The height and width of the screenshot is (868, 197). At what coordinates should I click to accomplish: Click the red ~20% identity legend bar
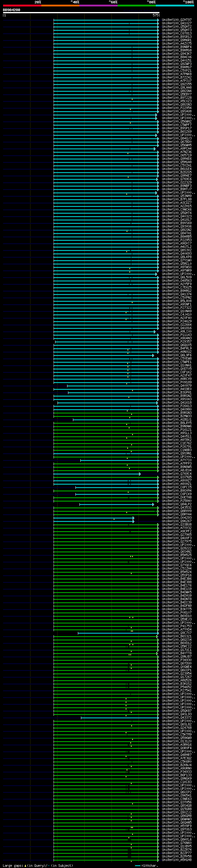[22, 6]
